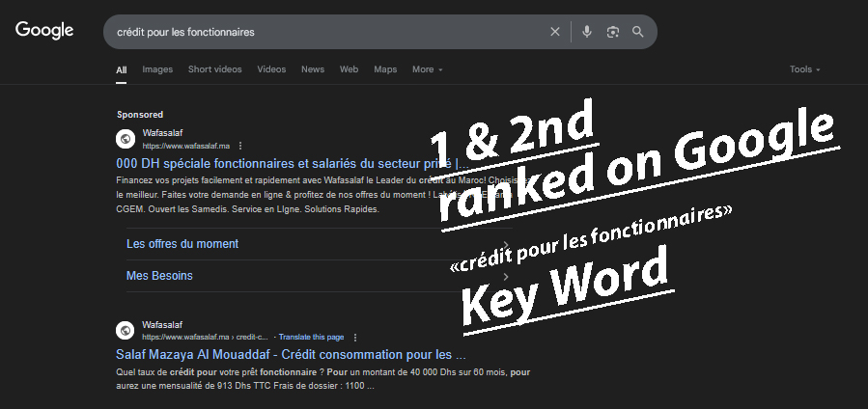Click the sponsored 'Wafasalaf' site name
868x409 pixels.
162,133
